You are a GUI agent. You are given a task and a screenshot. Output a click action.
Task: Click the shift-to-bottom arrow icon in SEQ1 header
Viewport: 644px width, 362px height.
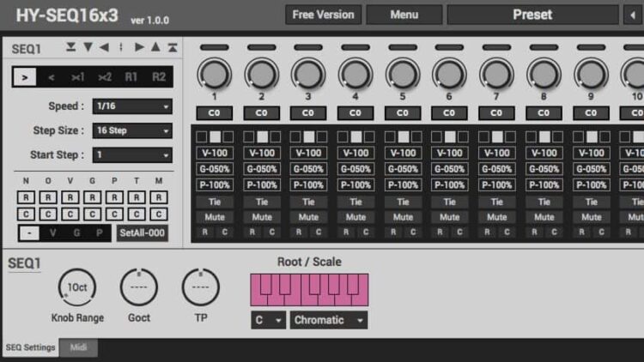(70, 47)
